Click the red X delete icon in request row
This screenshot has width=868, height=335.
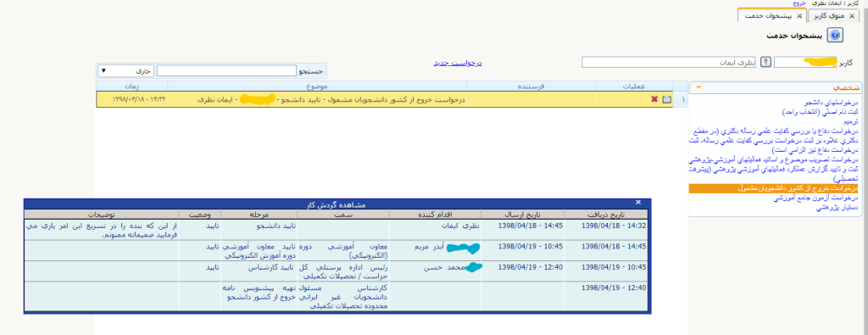click(654, 99)
